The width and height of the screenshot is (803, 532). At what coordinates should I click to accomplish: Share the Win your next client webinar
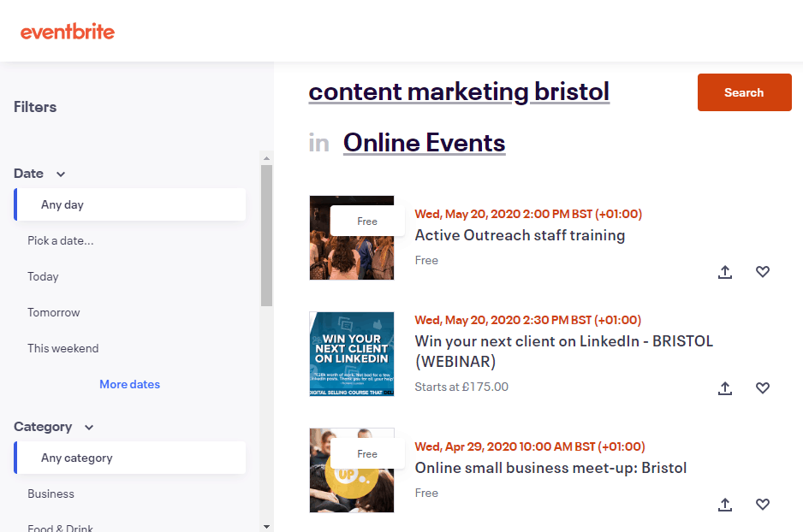[724, 388]
